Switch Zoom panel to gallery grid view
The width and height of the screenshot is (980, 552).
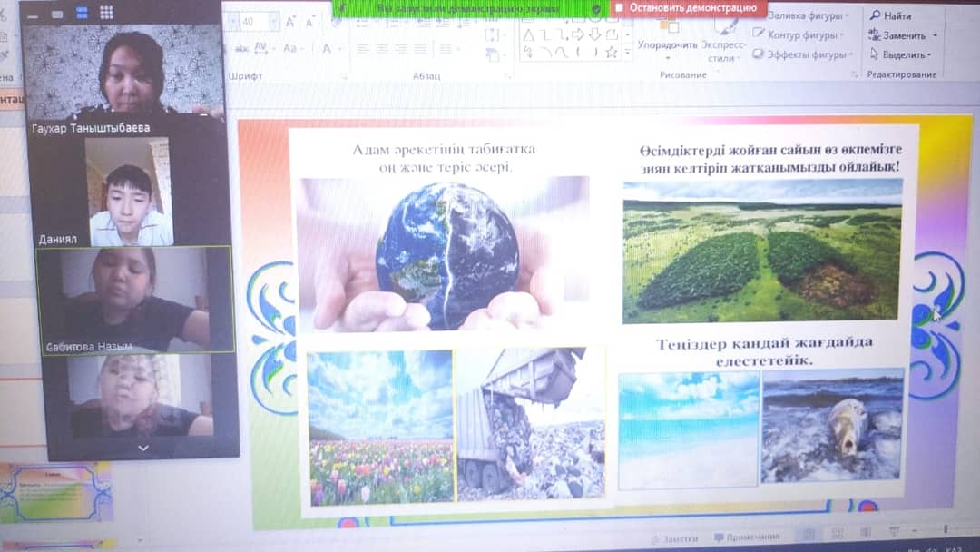tap(106, 13)
